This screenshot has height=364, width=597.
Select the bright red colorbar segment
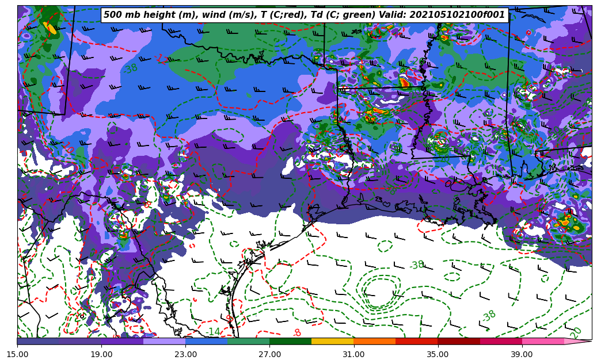click(x=416, y=341)
